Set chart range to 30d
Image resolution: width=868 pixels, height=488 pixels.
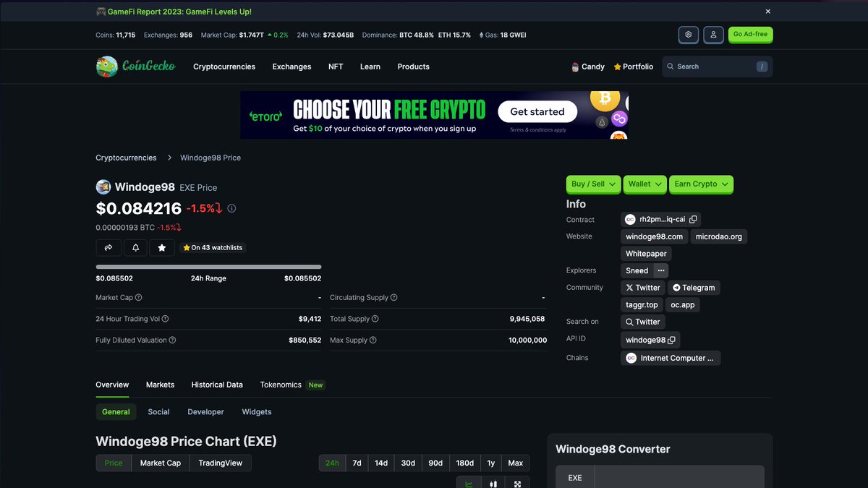point(408,463)
